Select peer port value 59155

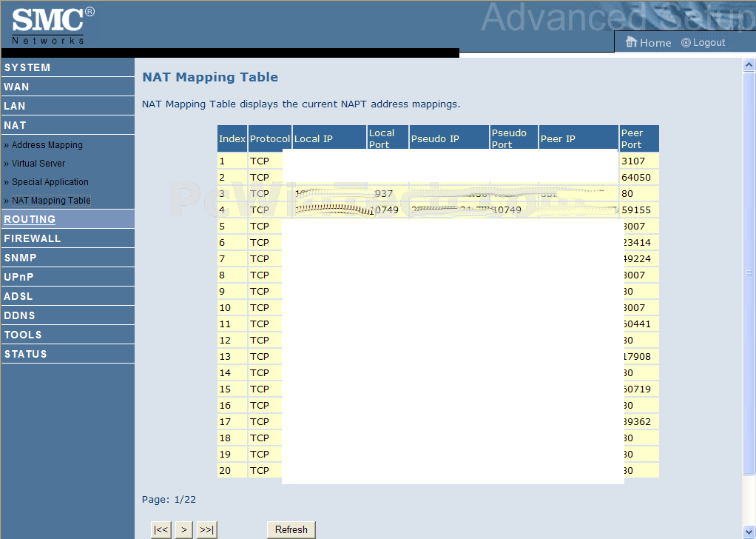[x=636, y=210]
